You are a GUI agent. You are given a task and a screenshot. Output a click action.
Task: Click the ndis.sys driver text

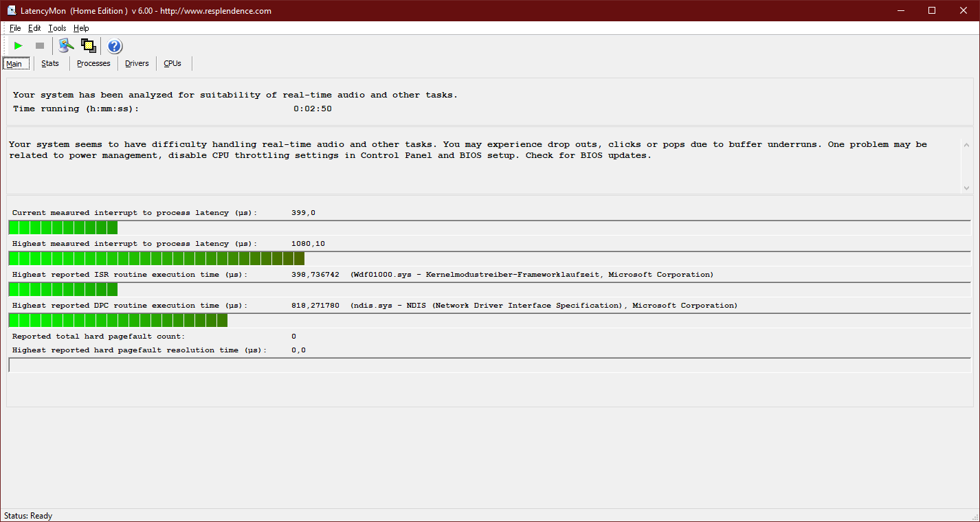point(544,306)
